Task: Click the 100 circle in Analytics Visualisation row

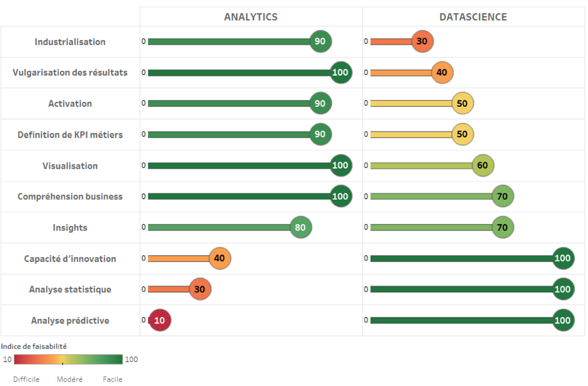Action: pos(340,166)
